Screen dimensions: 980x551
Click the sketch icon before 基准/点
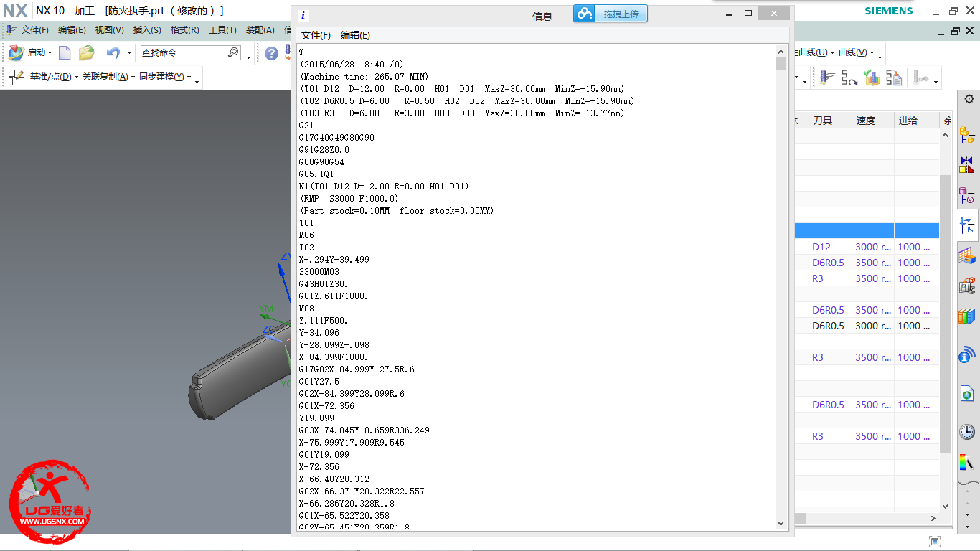point(17,77)
